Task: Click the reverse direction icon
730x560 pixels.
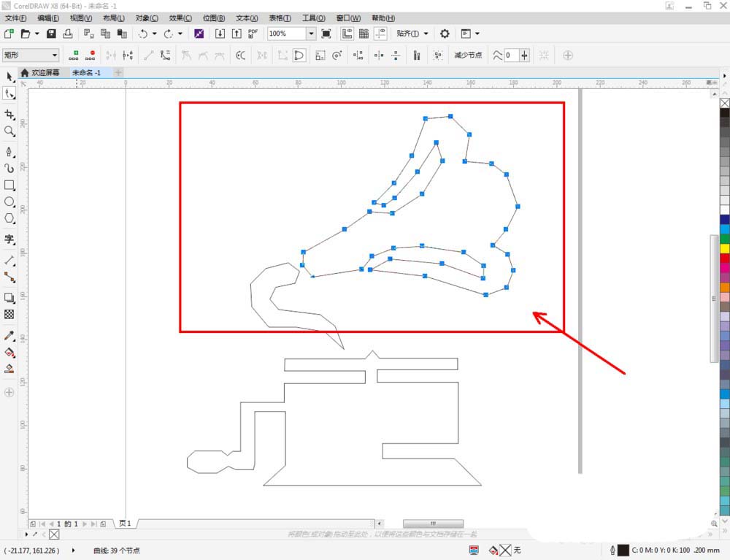Action: 240,55
